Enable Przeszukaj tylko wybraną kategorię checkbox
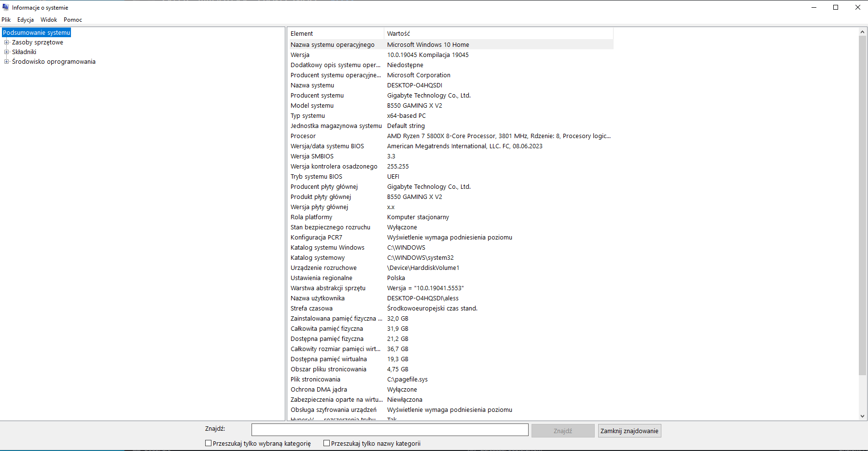The image size is (868, 451). point(209,443)
